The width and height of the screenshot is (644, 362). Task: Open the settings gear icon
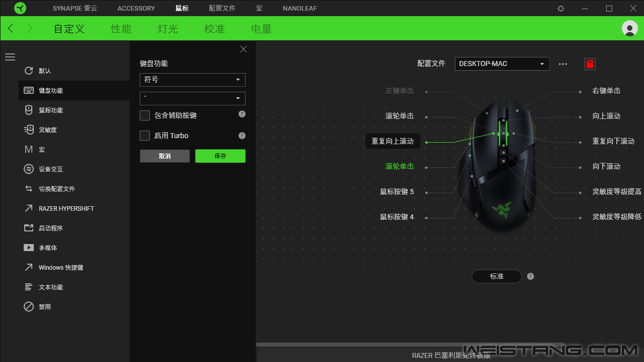[x=561, y=9]
